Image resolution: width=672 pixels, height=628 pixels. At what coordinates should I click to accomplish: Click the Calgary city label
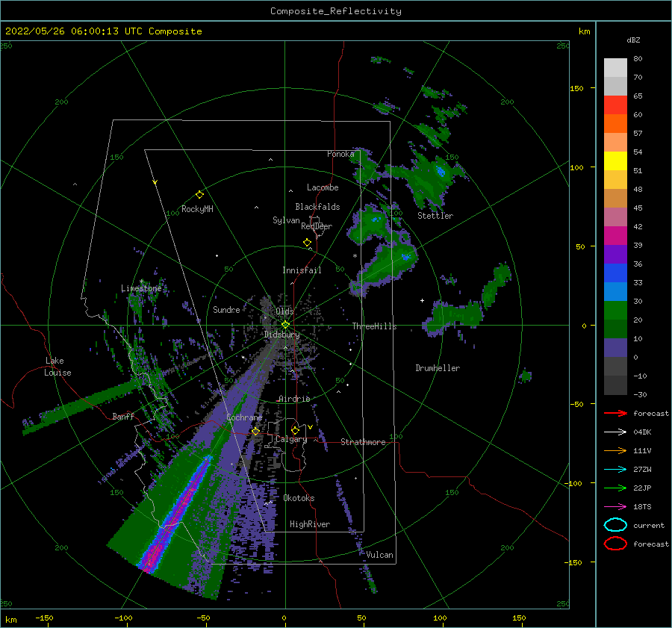[291, 439]
